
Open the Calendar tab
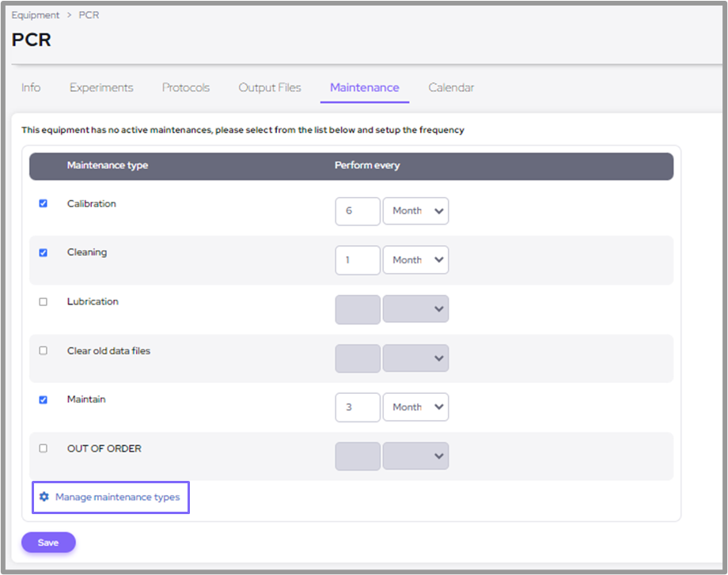[x=451, y=88]
